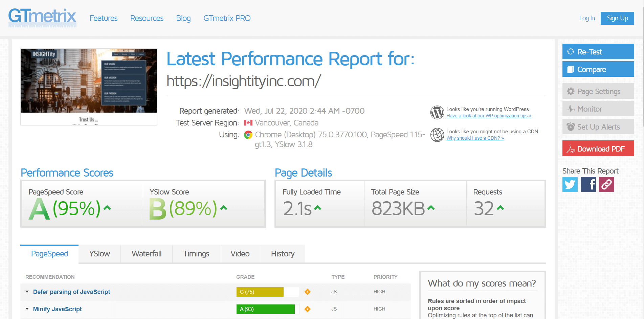Click the PRIORITY column header
The height and width of the screenshot is (319, 644).
[x=385, y=277]
